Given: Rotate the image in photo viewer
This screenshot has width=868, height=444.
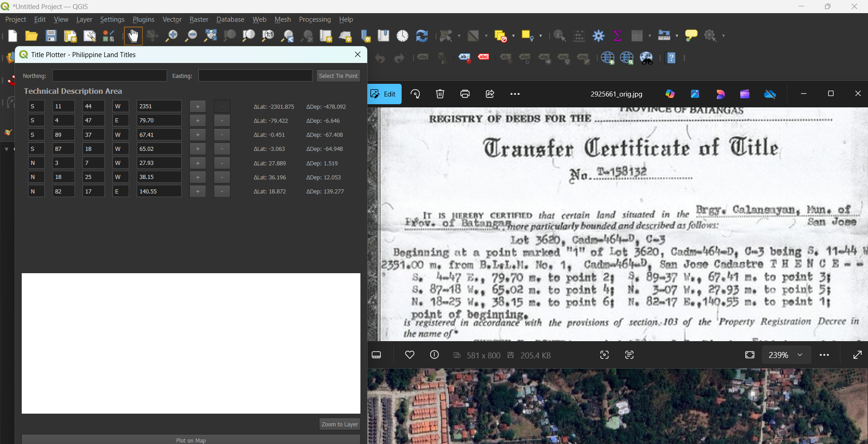Looking at the screenshot, I should (x=415, y=94).
